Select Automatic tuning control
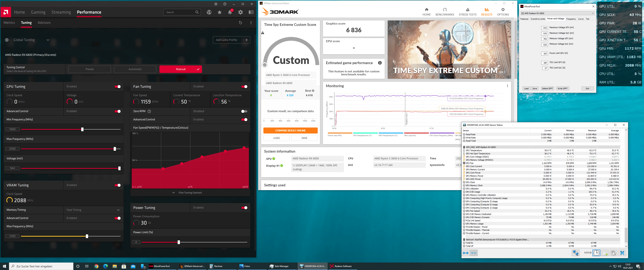 [135, 69]
